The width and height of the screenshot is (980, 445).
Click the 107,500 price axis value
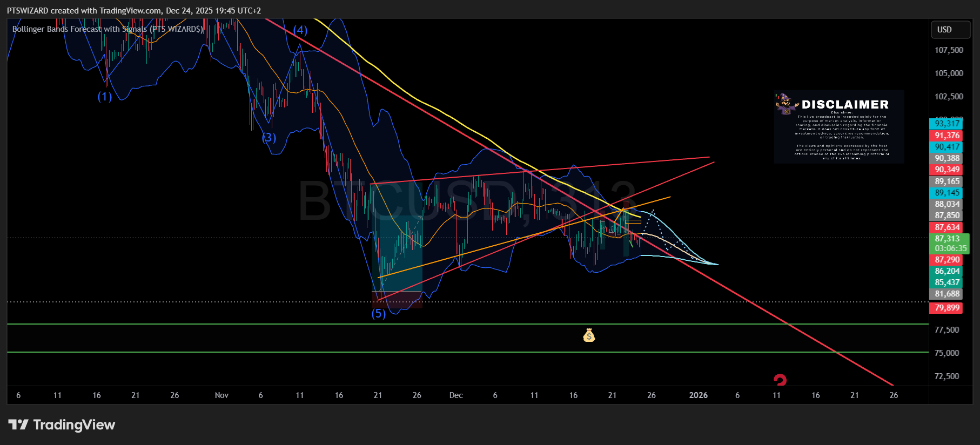(x=949, y=50)
